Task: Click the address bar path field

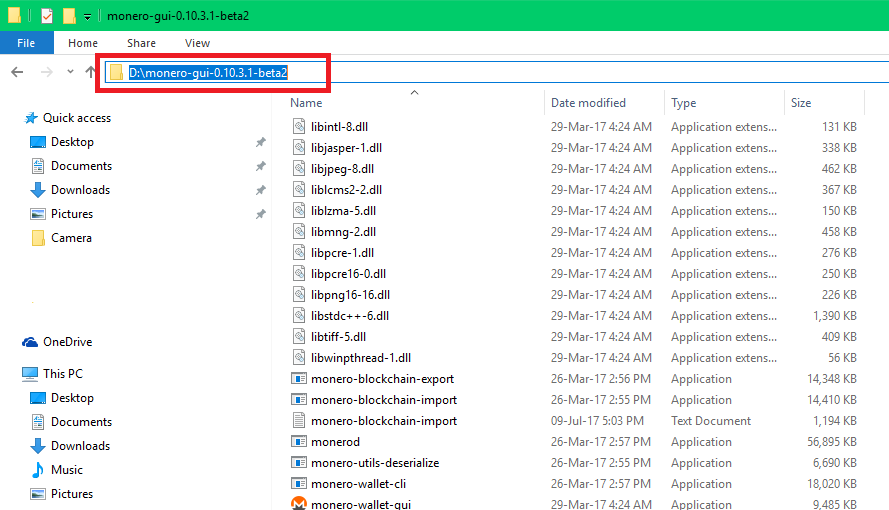Action: [x=498, y=73]
